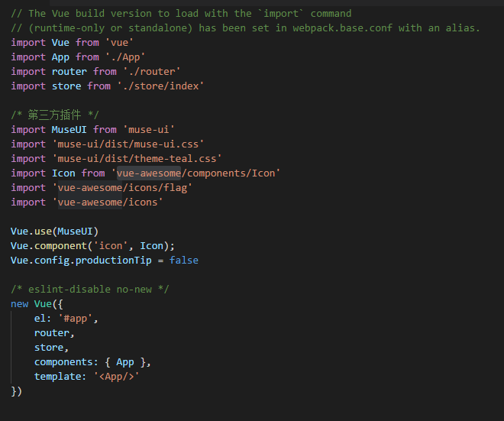Click Vue.component 'icon' string argument

click(111, 246)
